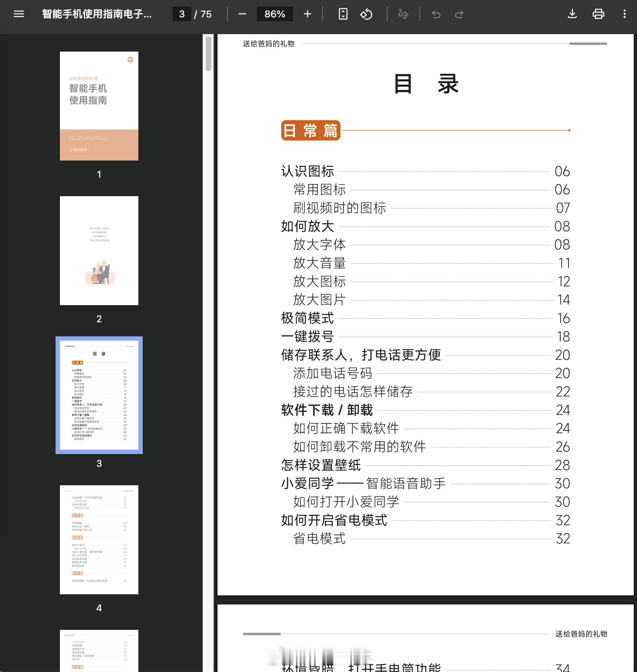This screenshot has height=672, width=637.
Task: Click the fit to page icon
Action: 343,14
